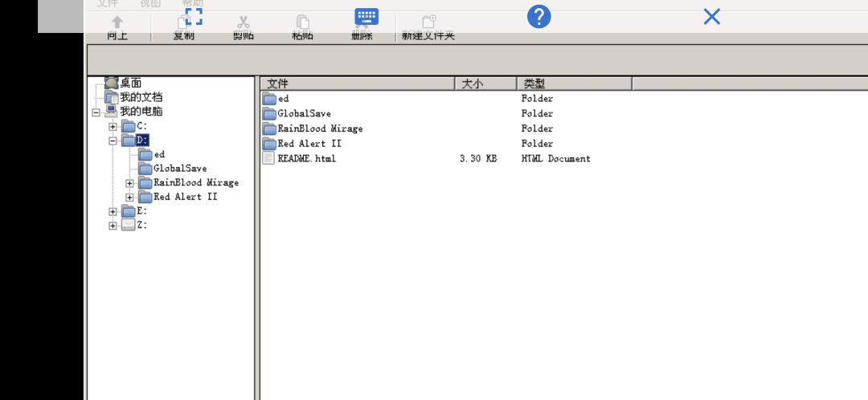The image size is (868, 400).
Task: Select GlobalSave folder in the file list
Action: [304, 114]
